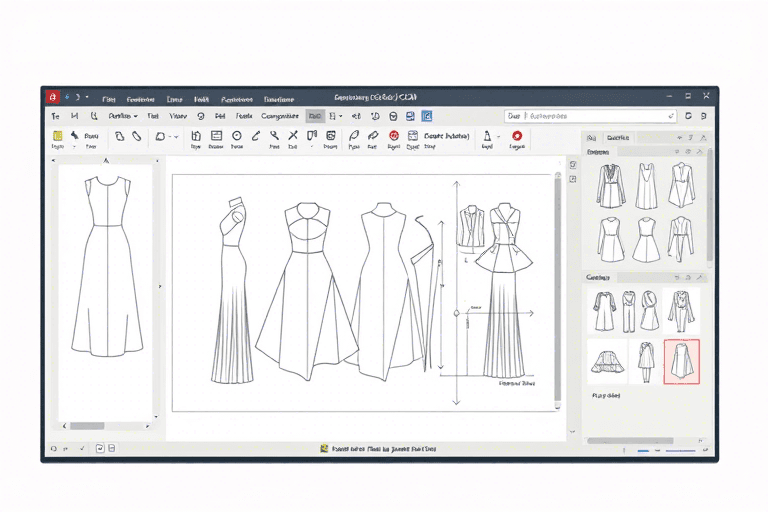Open the second menu item in title bar
768x512 pixels.
click(x=139, y=99)
